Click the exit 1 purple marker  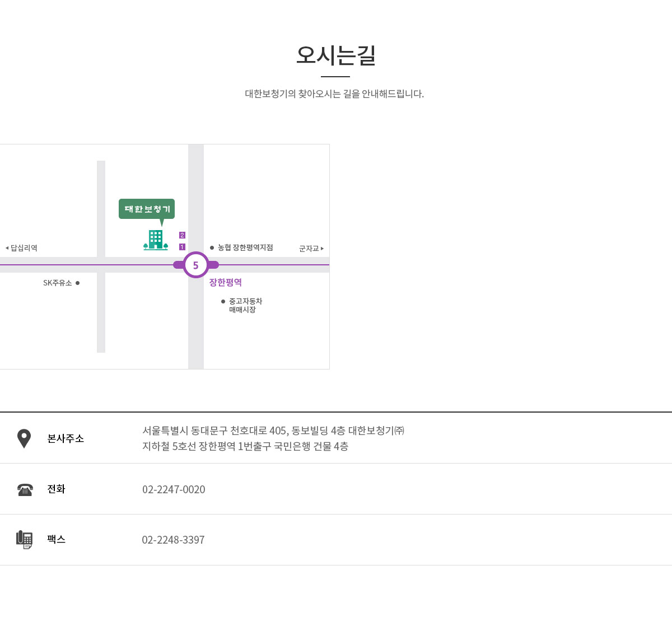click(182, 247)
